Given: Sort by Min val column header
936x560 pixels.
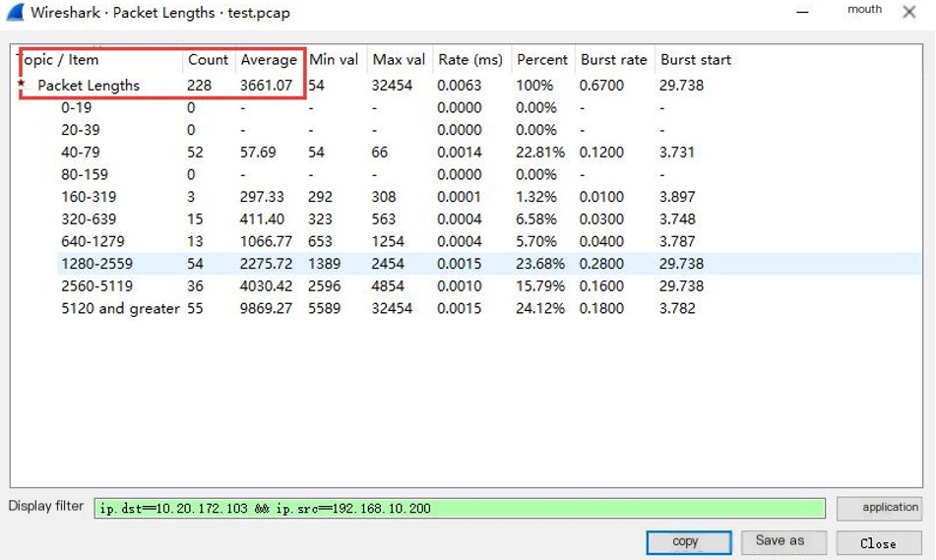Looking at the screenshot, I should (334, 60).
